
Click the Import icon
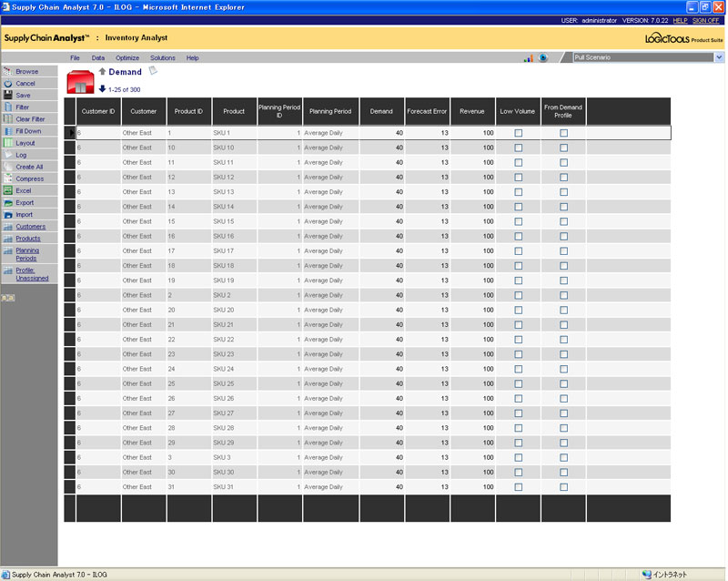[8, 215]
